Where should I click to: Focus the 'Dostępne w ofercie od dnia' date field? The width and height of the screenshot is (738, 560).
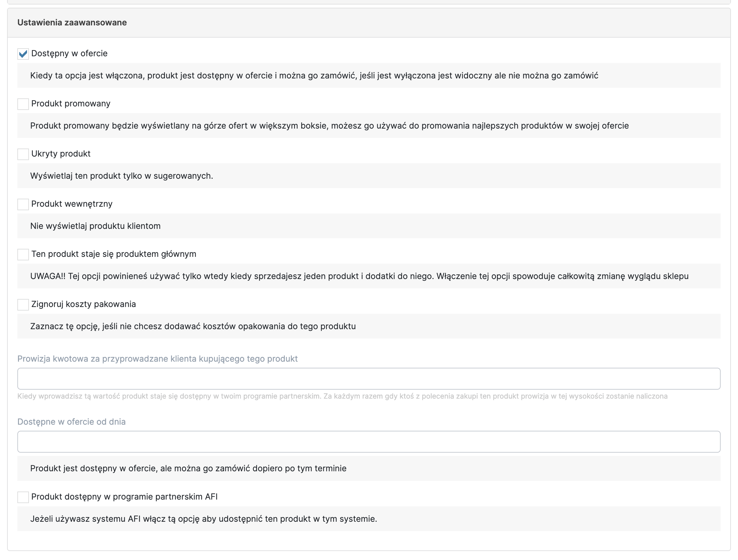tap(369, 442)
